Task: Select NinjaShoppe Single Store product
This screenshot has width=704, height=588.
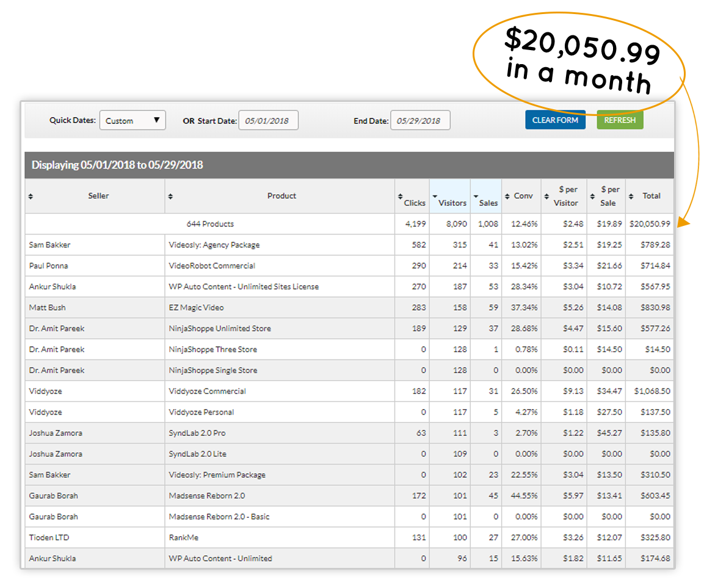Action: 280,370
